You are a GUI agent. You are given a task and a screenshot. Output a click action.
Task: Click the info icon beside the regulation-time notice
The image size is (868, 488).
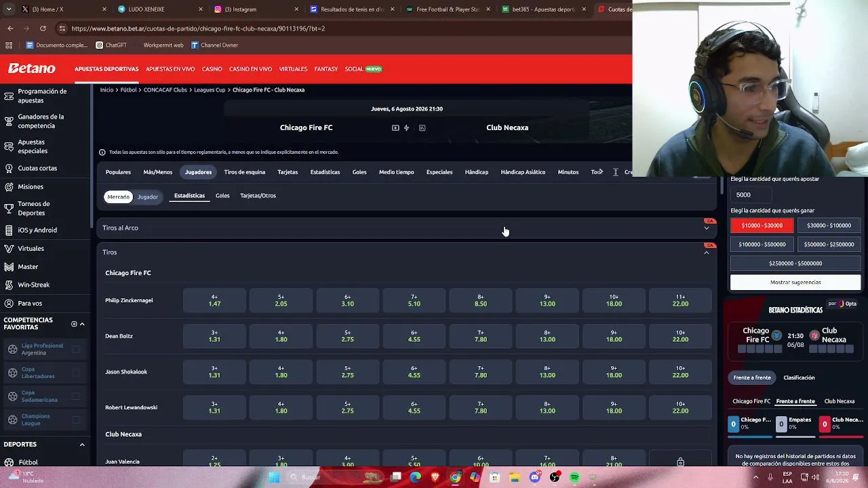[x=102, y=152]
